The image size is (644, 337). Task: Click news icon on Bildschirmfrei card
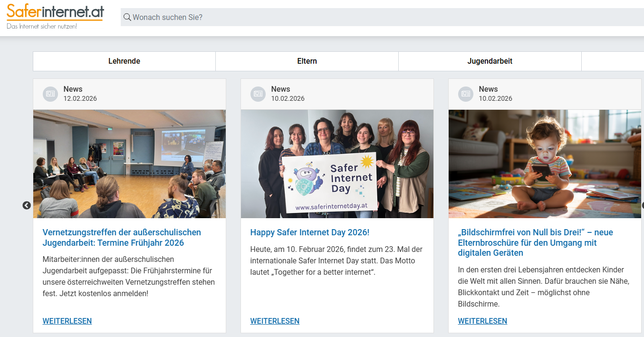tap(465, 94)
